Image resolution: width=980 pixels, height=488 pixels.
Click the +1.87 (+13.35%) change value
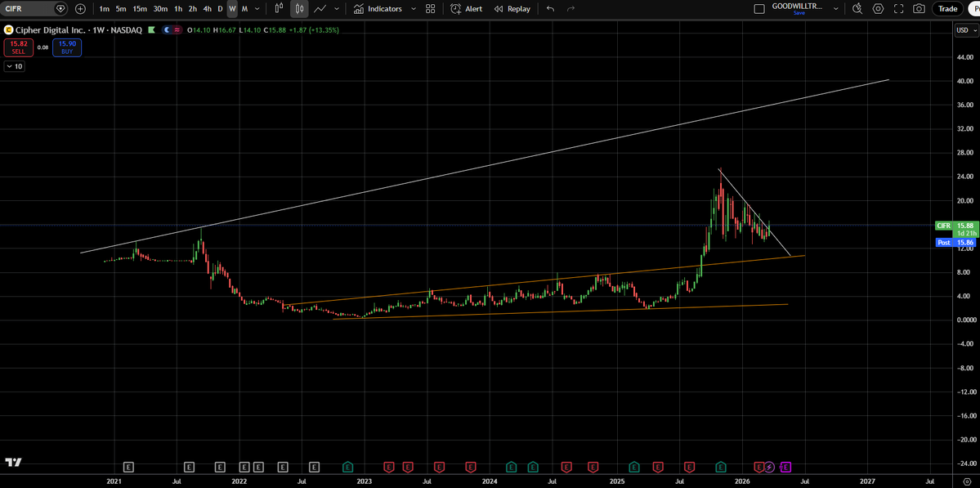pos(313,29)
